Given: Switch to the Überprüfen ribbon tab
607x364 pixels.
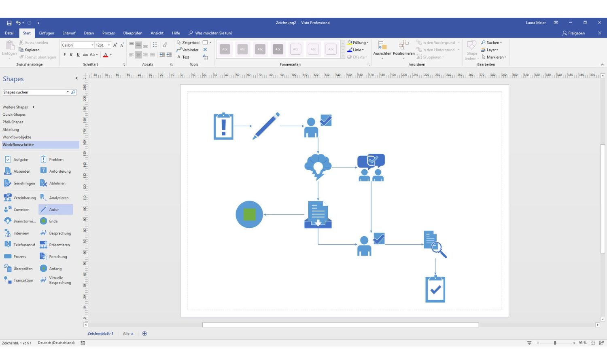Looking at the screenshot, I should point(133,33).
